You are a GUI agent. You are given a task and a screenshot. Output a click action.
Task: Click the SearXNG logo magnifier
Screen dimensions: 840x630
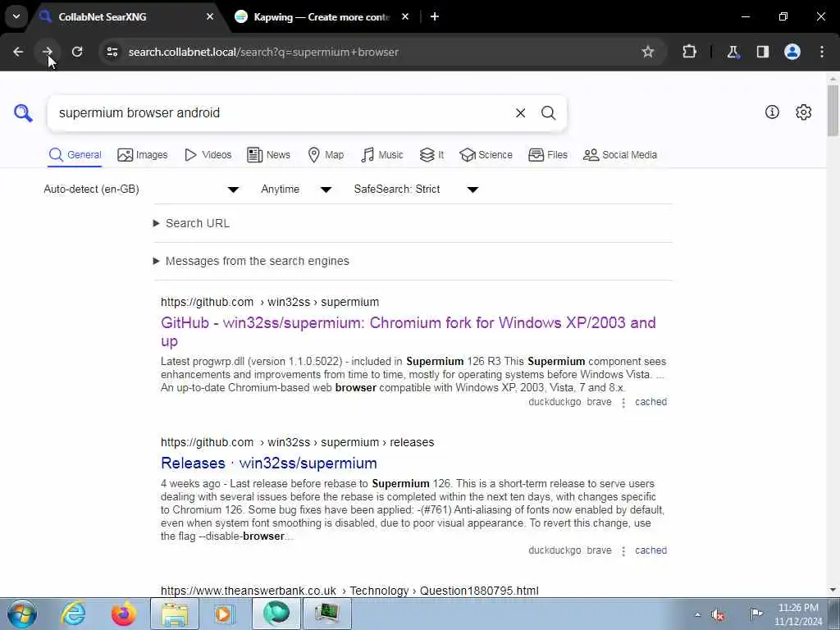(23, 113)
